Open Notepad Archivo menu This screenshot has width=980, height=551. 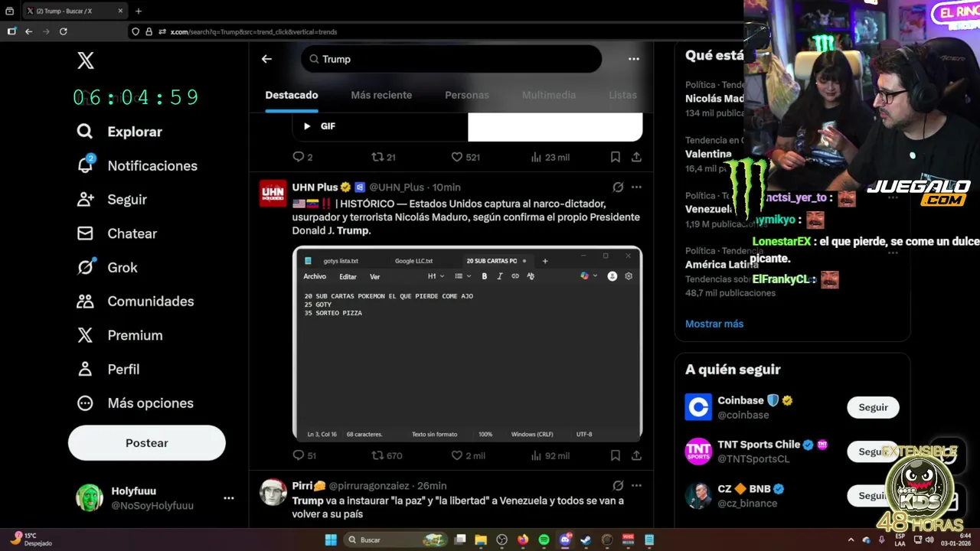315,276
